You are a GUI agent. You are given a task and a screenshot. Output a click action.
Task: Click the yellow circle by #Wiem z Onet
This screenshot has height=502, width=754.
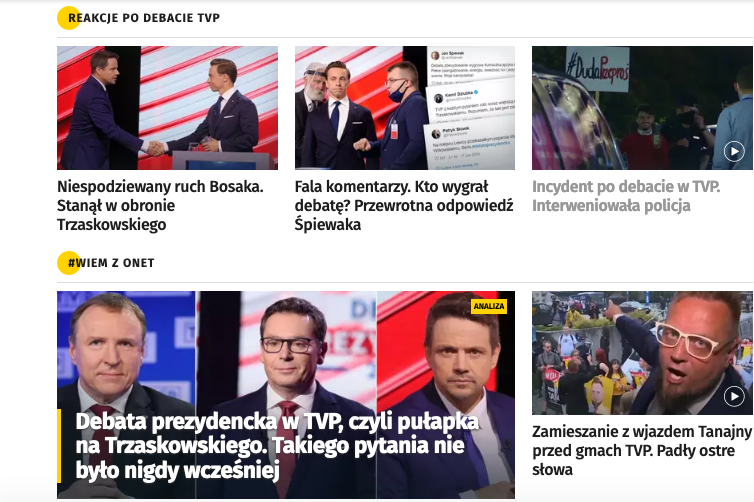[68, 263]
